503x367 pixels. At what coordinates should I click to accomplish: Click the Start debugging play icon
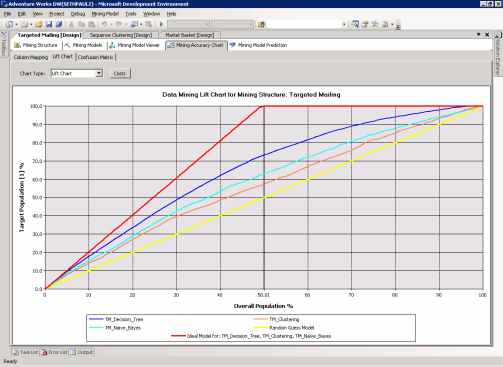[161, 24]
